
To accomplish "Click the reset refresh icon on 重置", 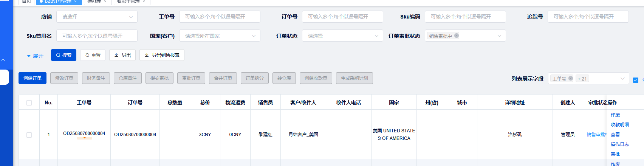I will point(87,55).
